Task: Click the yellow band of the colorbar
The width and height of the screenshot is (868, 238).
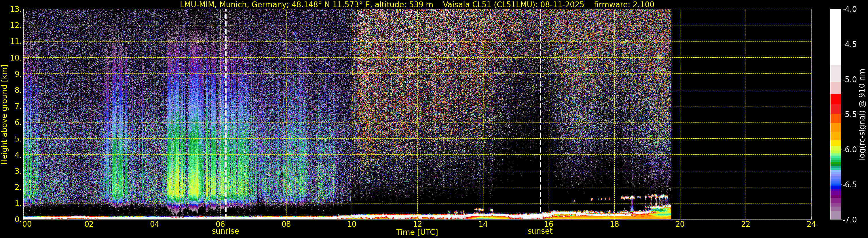Action: [x=835, y=143]
